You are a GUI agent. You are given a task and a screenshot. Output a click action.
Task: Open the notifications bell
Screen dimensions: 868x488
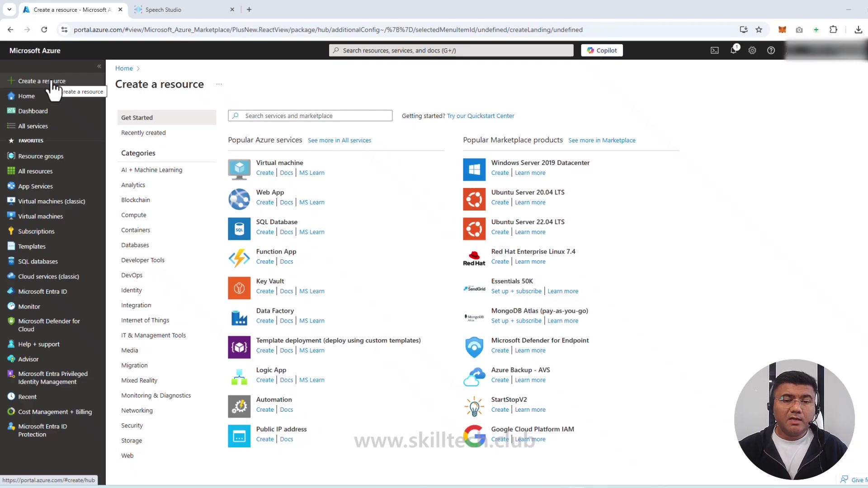click(x=733, y=51)
